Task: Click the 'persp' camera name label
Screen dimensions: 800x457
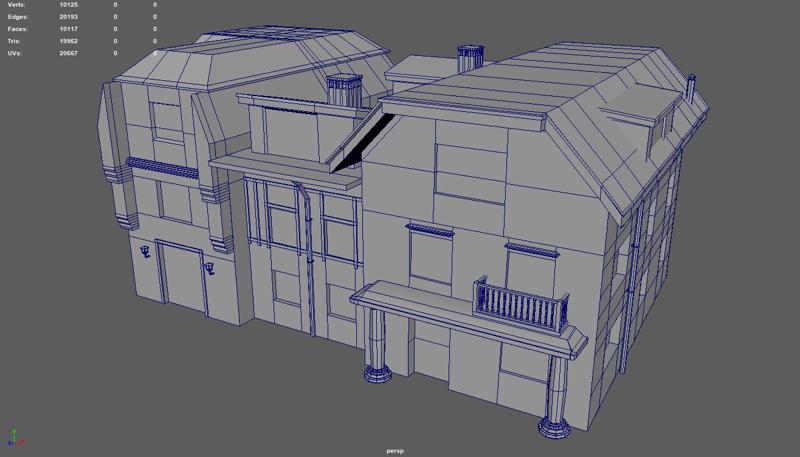Action: [x=395, y=451]
